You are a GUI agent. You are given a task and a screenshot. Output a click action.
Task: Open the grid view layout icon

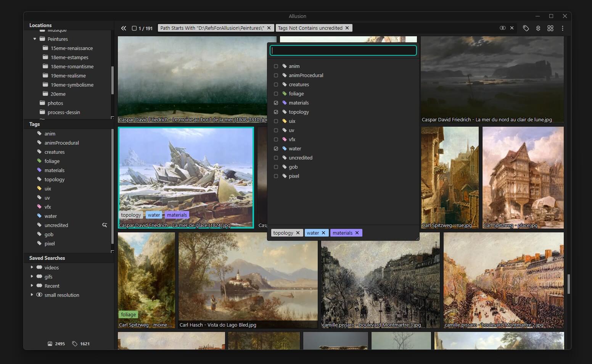[550, 28]
